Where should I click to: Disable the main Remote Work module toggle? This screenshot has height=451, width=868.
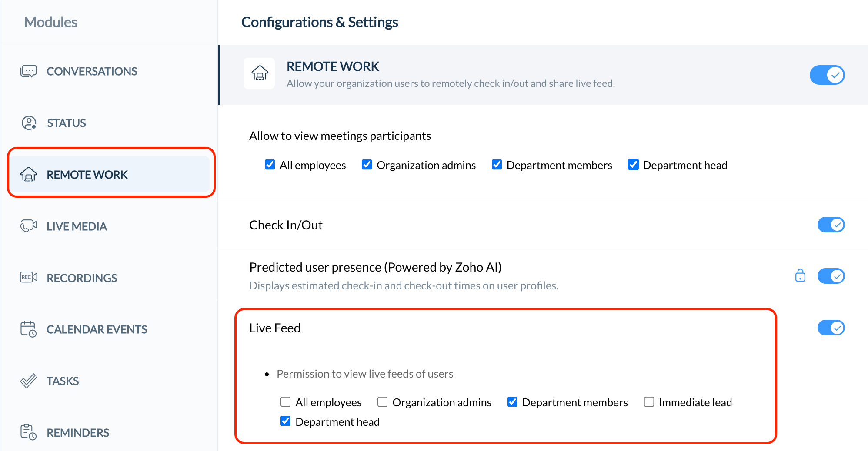827,75
